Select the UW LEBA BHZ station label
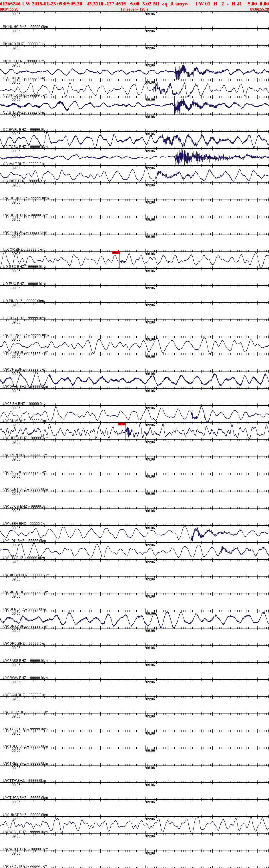The height and width of the screenshot is (868, 269). [x=25, y=524]
